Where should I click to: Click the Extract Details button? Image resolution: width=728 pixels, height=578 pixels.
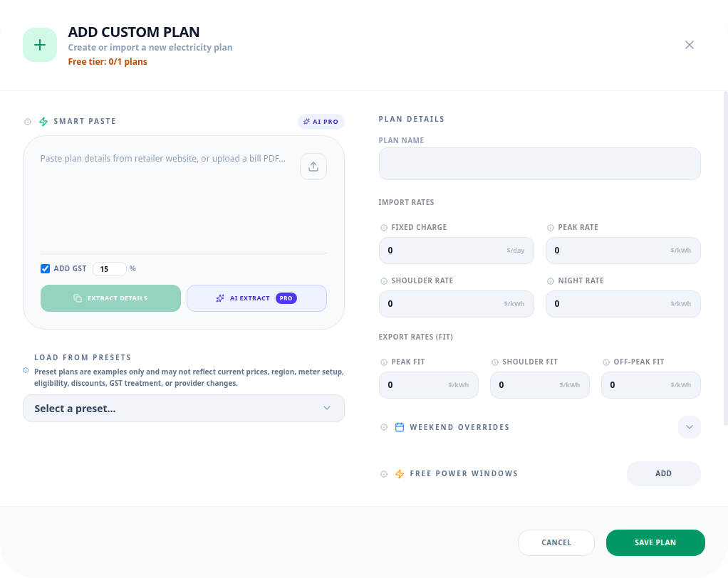pyautogui.click(x=110, y=298)
